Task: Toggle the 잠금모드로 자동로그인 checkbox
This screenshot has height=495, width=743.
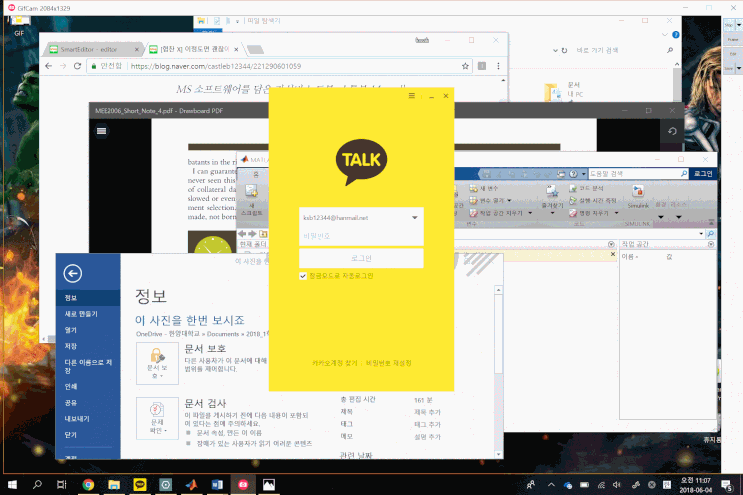Action: coord(303,276)
